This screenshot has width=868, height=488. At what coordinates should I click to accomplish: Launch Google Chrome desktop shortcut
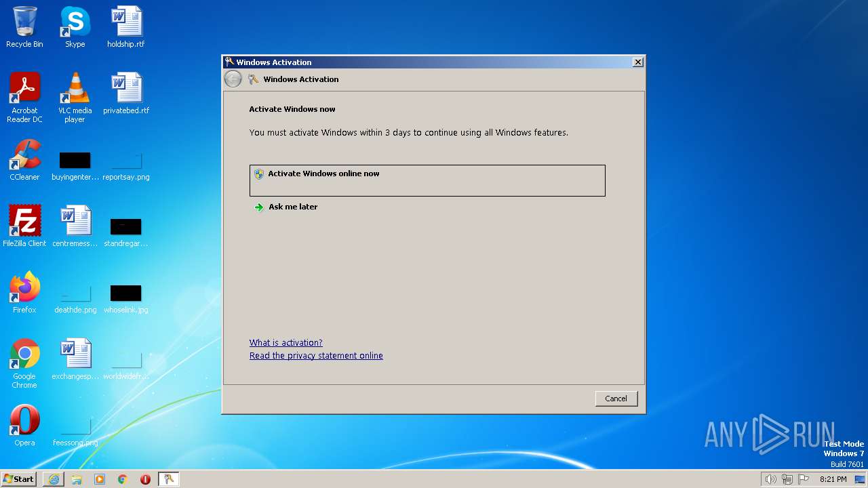point(24,363)
